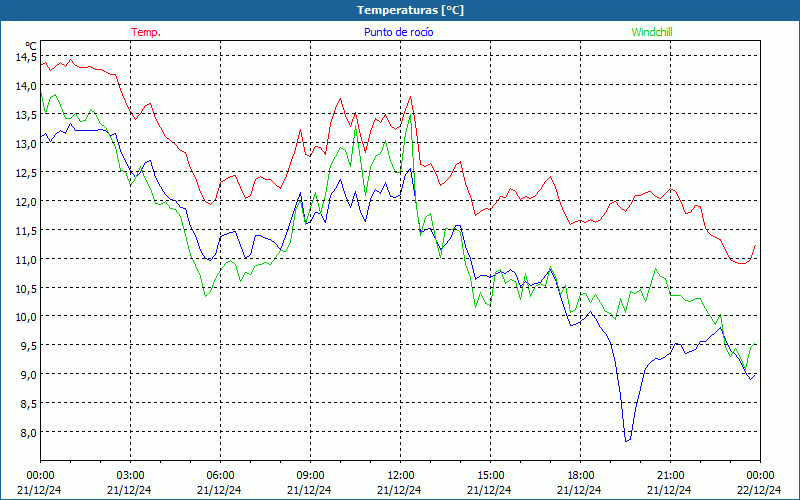Click the 03:00 time axis label
This screenshot has height=500, width=800.
pos(131,476)
